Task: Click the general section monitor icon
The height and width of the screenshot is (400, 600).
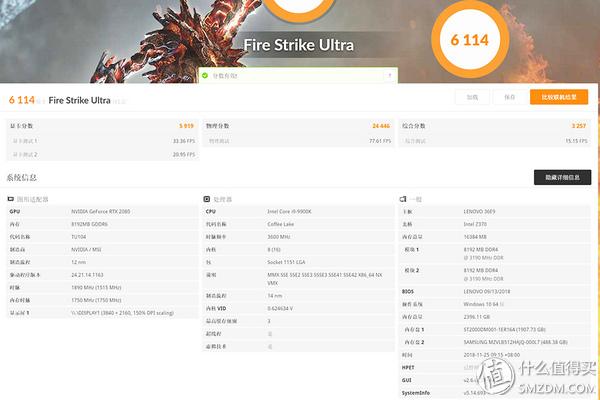Action: click(403, 199)
